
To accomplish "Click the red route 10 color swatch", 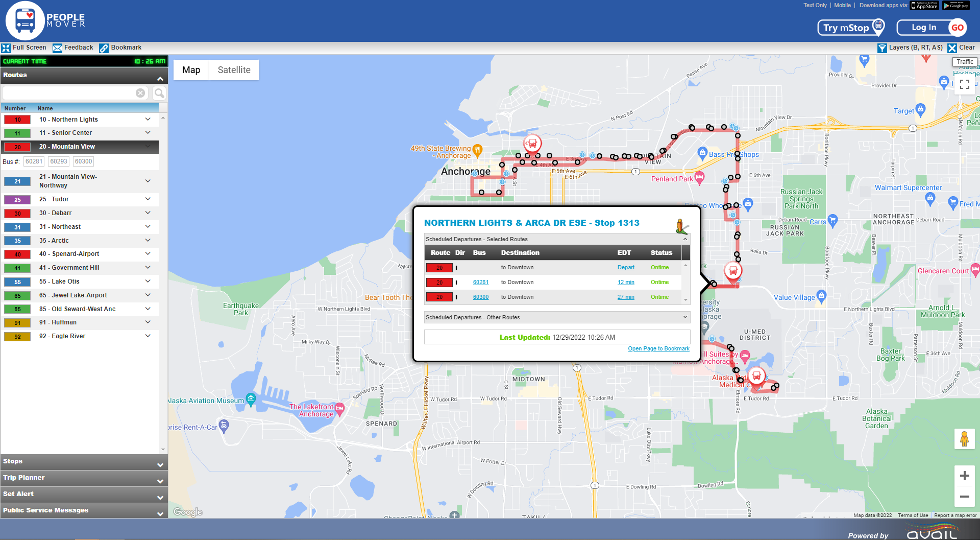I will pos(17,120).
